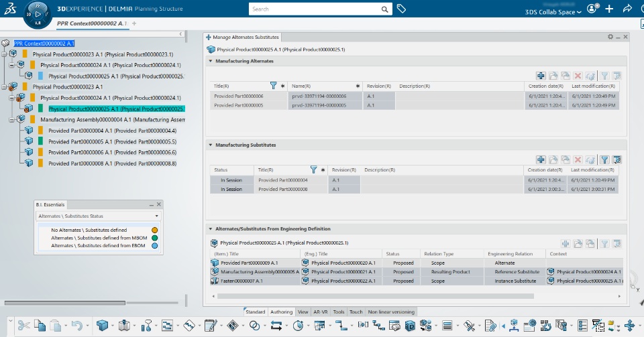Open settings gear of Manage Alternates Substitutes panel
644x337 pixels.
610,37
